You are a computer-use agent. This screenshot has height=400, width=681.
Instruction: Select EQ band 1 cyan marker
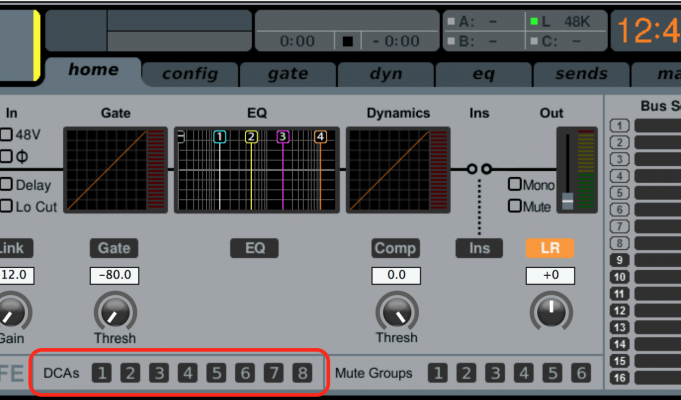pos(220,137)
